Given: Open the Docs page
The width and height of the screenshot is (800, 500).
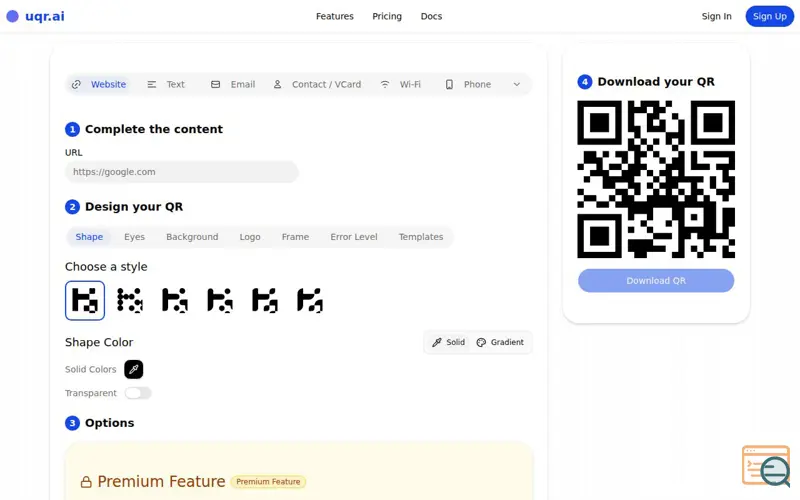Looking at the screenshot, I should pyautogui.click(x=431, y=16).
